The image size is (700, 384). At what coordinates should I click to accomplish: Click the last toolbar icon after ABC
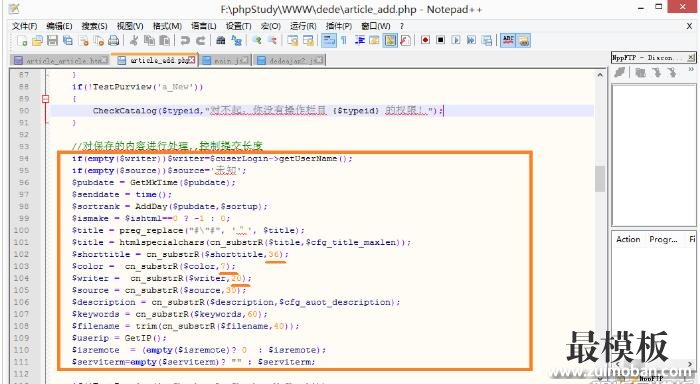[x=523, y=40]
